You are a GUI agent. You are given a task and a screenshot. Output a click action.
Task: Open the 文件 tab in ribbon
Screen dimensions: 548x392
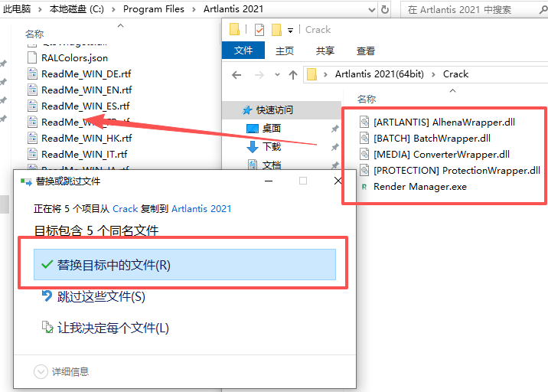click(243, 51)
